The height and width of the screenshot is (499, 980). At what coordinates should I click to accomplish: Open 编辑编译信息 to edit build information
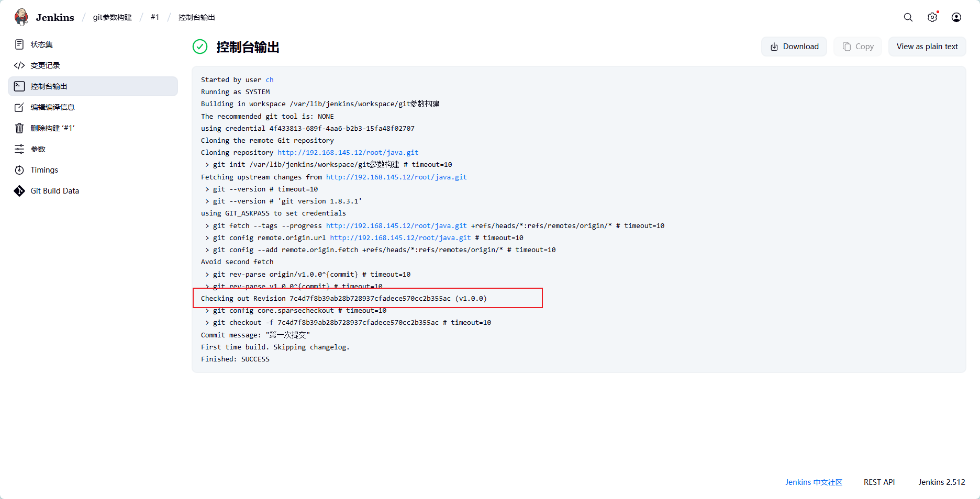pos(52,107)
